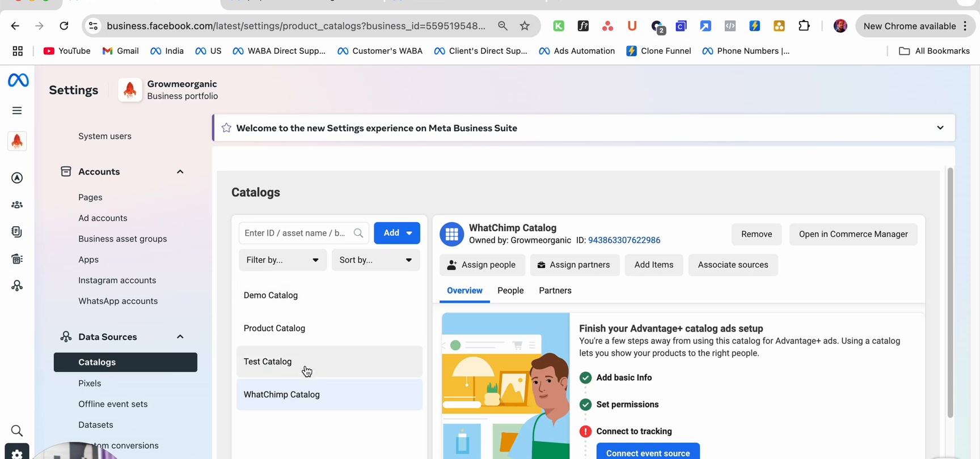Open the Chrome apps grid icon

tap(18, 51)
